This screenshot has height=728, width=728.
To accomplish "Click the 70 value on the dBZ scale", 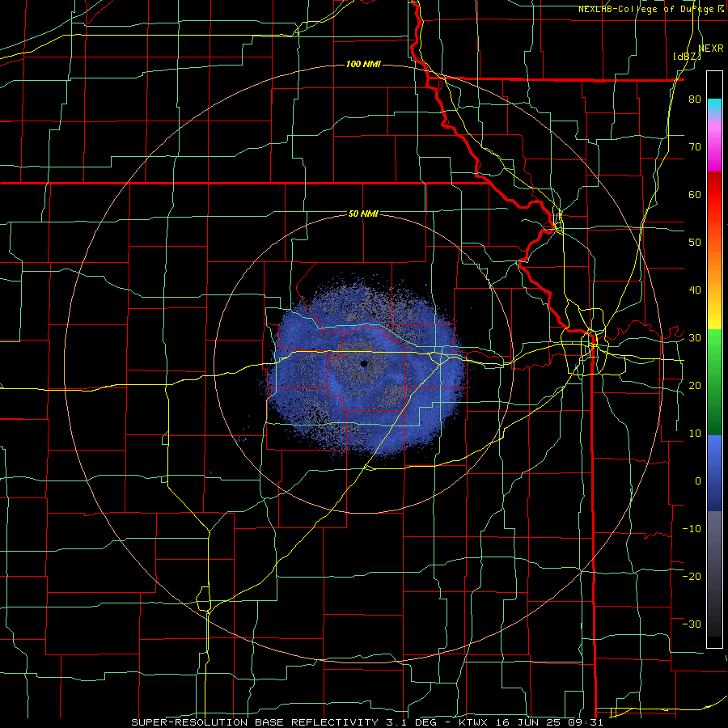I will [695, 147].
